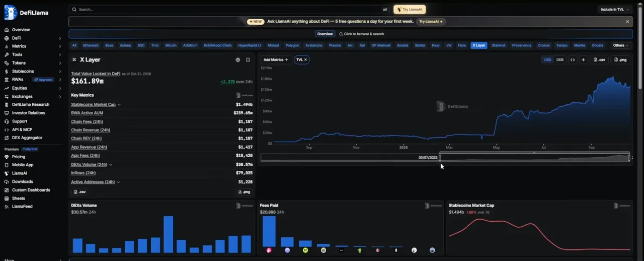The image size is (644, 261).
Task: Click the Sheets grid icon
Action: (7, 198)
